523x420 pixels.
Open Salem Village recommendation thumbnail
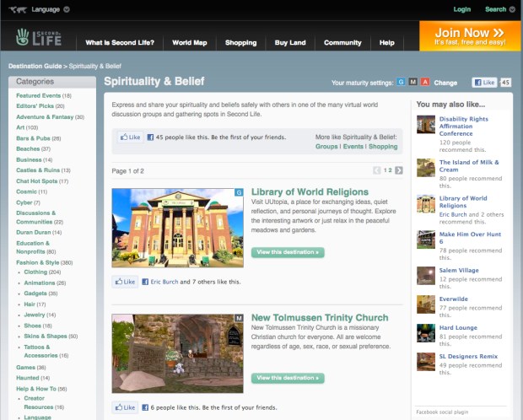(x=426, y=275)
